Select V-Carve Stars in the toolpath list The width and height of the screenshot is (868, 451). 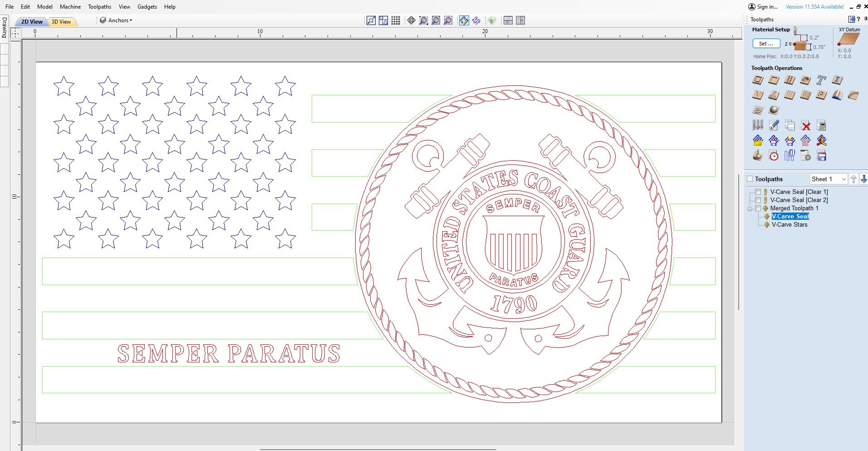[789, 225]
